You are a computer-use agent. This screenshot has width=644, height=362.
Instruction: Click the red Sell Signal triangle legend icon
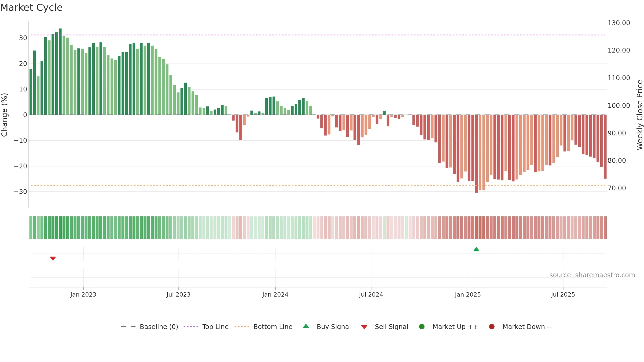click(364, 327)
